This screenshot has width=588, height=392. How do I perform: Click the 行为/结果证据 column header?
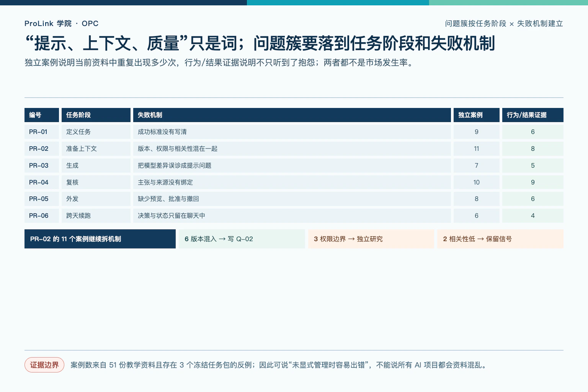tap(533, 115)
